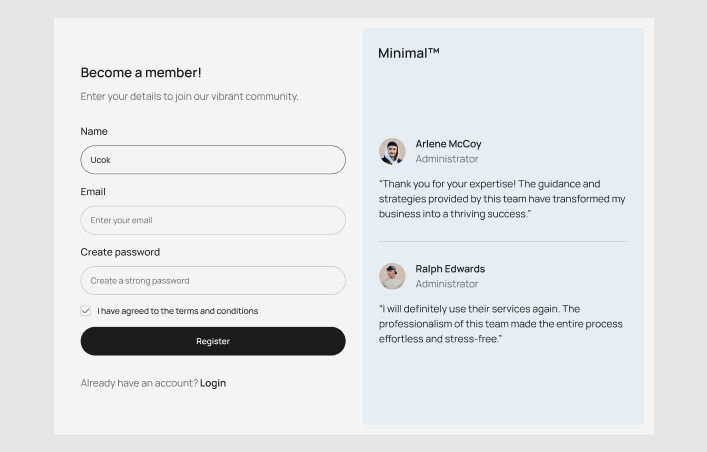
Task: Click the 'Become a member!' heading
Action: [141, 73]
